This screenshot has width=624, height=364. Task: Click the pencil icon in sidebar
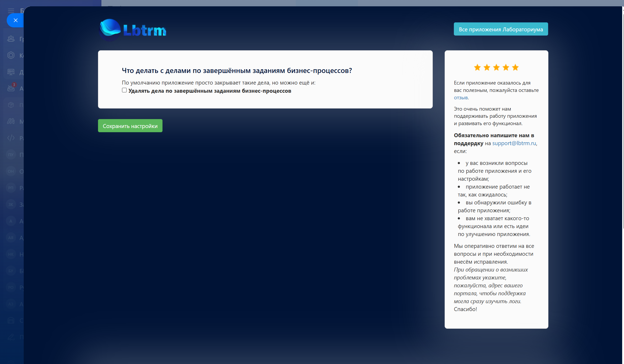(11, 337)
